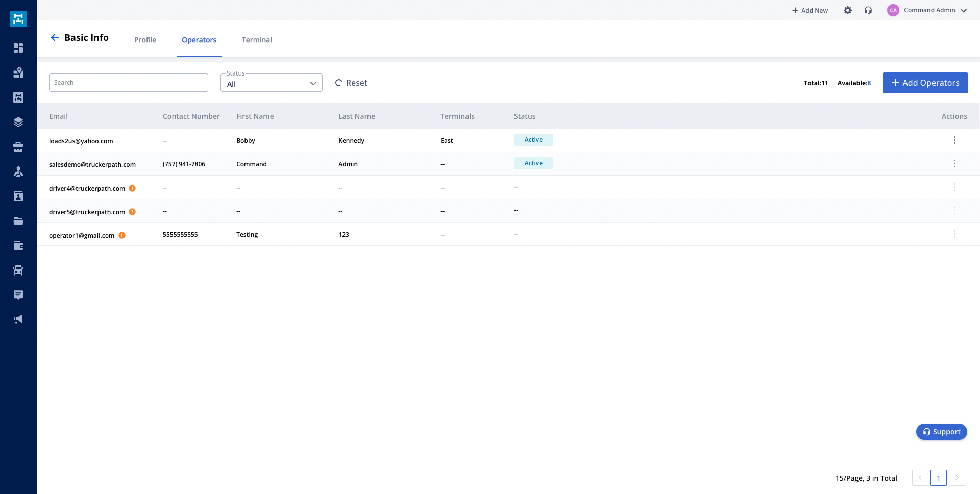The width and height of the screenshot is (980, 494).
Task: Open the dashboard grid icon in sidebar
Action: 18,48
